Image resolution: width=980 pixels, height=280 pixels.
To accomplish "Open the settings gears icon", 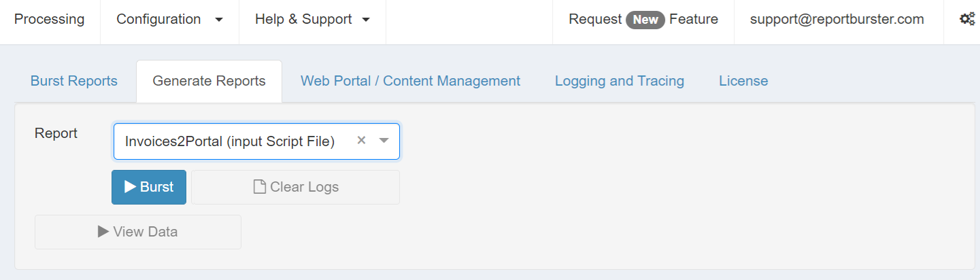I will (967, 20).
